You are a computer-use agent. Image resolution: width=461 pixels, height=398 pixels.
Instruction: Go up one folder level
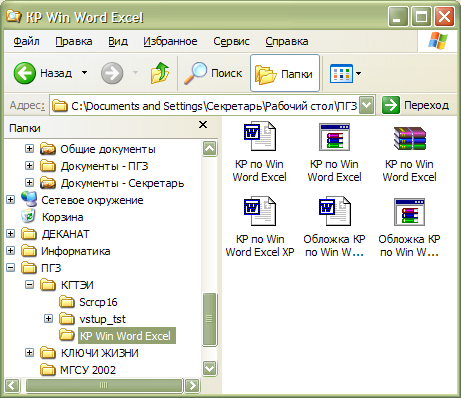click(160, 73)
